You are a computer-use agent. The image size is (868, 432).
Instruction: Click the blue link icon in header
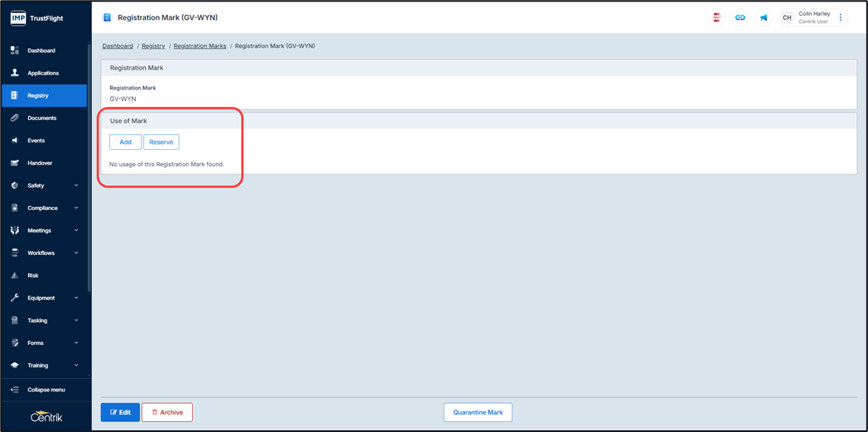740,17
